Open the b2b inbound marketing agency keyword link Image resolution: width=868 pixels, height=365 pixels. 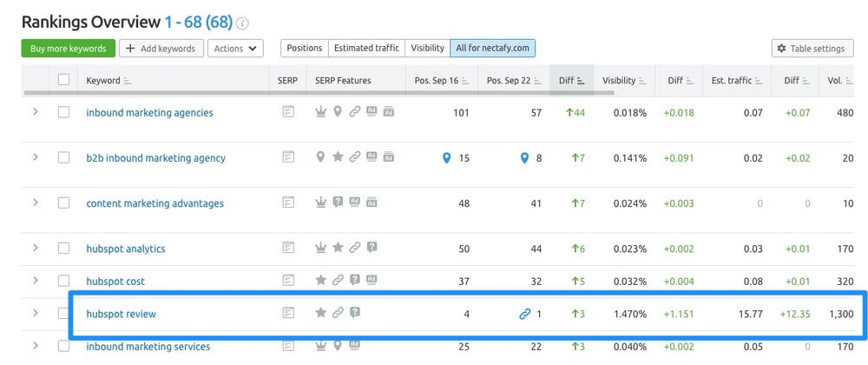[155, 158]
